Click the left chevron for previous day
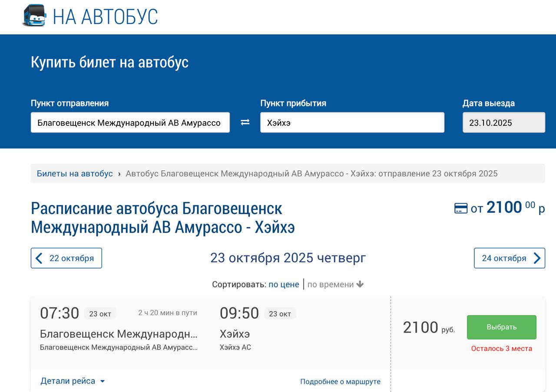Screen dimensions: 556x392 pos(39,258)
